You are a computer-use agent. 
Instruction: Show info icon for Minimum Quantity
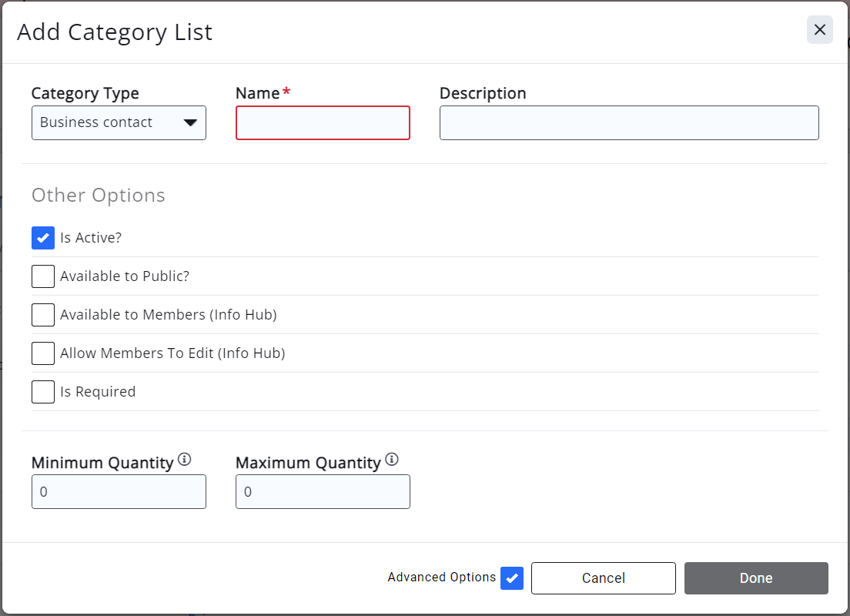click(184, 460)
